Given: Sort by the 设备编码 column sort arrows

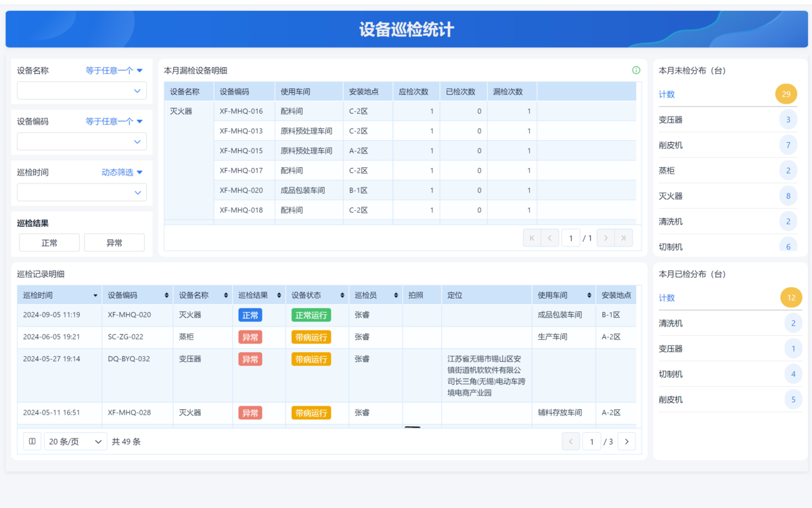Looking at the screenshot, I should click(x=166, y=295).
